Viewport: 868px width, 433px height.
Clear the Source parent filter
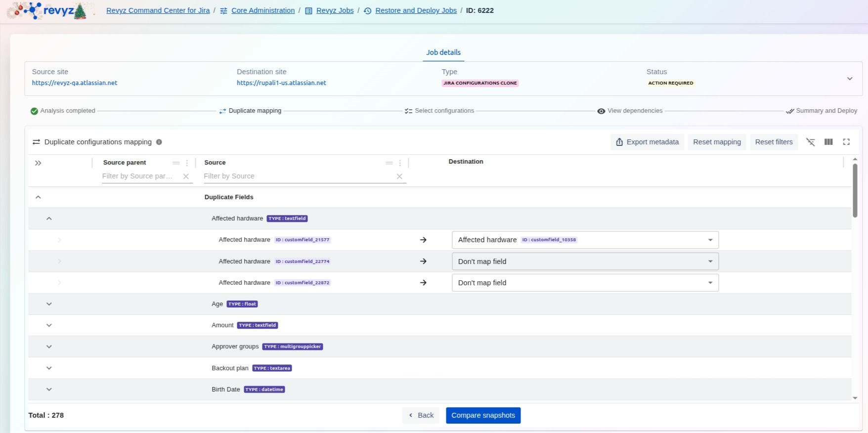coord(186,176)
